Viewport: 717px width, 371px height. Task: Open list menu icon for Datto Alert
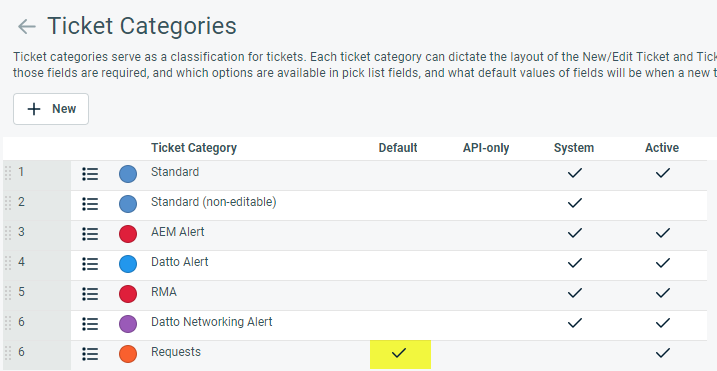tap(90, 264)
